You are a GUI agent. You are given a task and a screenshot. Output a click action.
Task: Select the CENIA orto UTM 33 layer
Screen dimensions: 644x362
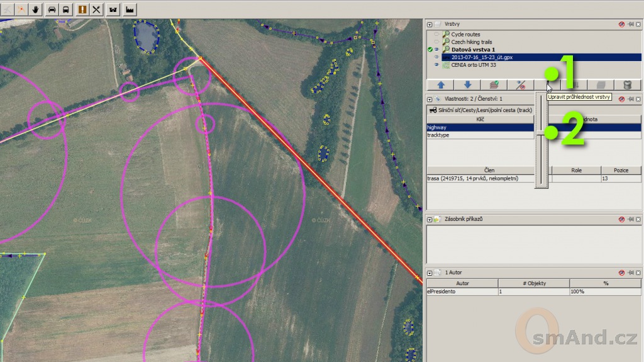(x=474, y=65)
